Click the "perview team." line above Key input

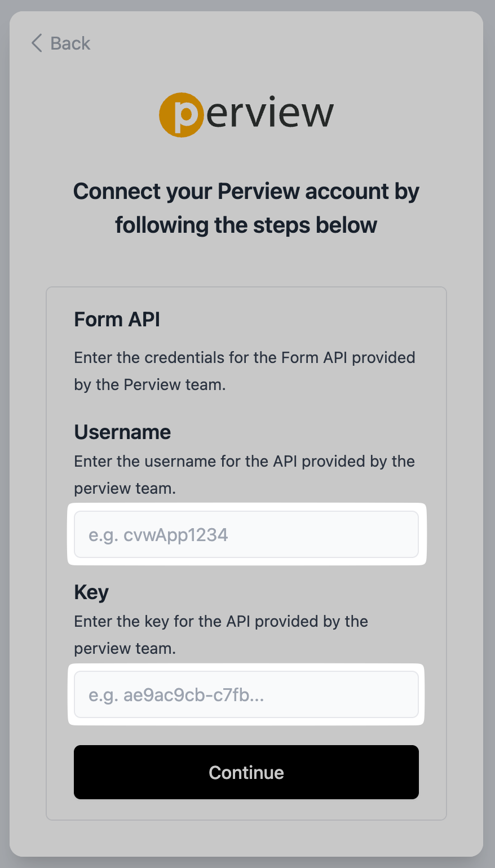pyautogui.click(x=125, y=649)
